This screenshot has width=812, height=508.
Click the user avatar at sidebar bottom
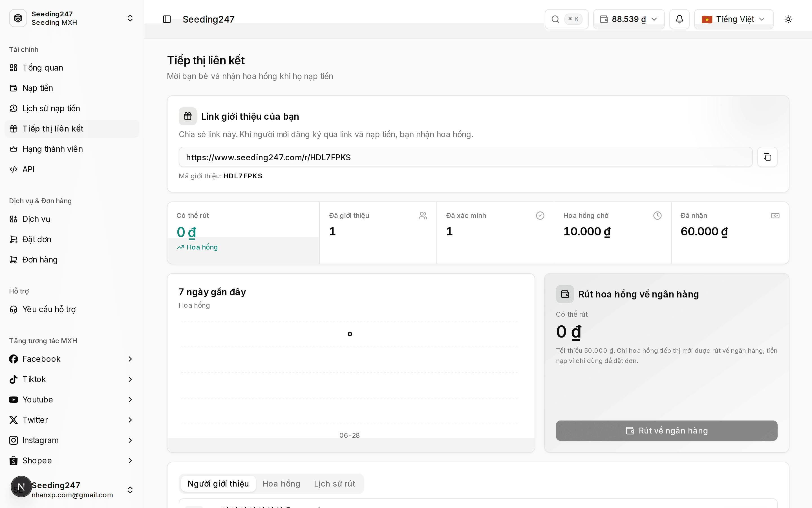[x=21, y=487]
